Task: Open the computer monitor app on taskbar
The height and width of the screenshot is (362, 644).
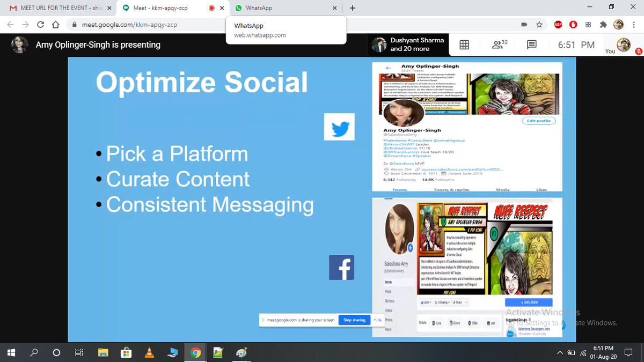Action: 173,352
